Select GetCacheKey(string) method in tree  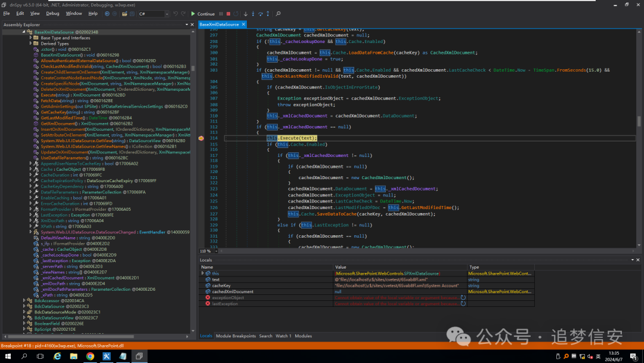80,112
